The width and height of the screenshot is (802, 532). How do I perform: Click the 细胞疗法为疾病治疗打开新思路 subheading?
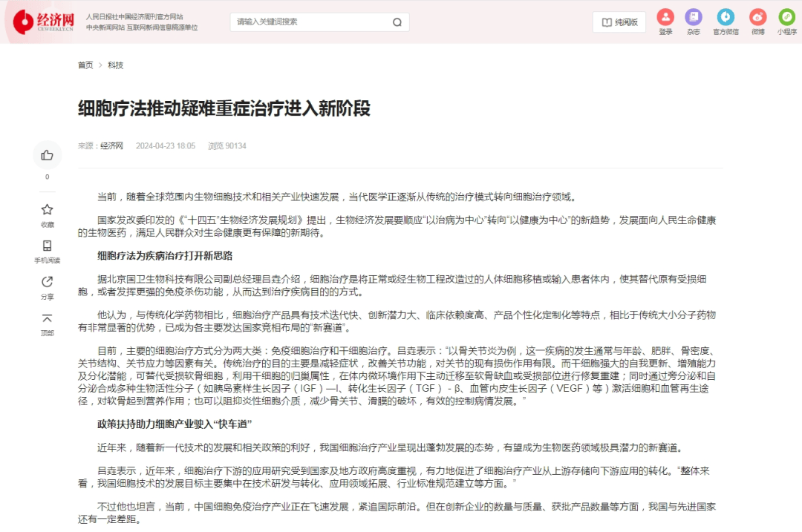pyautogui.click(x=165, y=256)
